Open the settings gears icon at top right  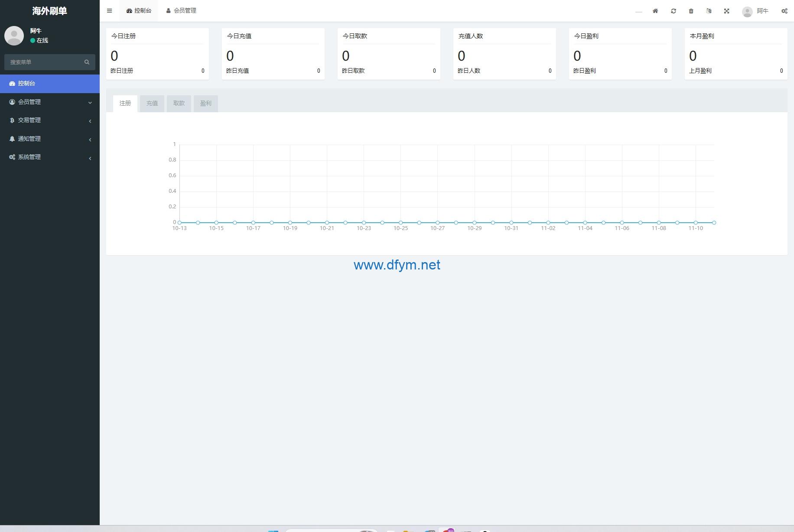[x=784, y=11]
